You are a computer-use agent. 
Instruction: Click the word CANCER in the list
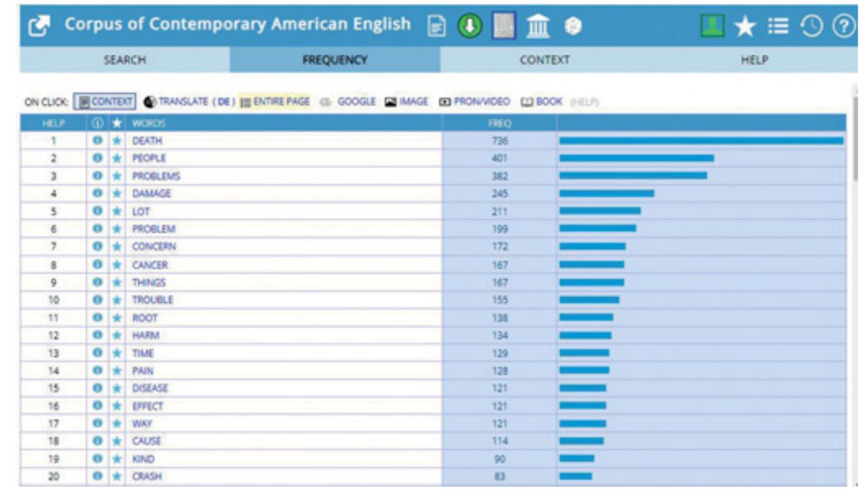150,265
